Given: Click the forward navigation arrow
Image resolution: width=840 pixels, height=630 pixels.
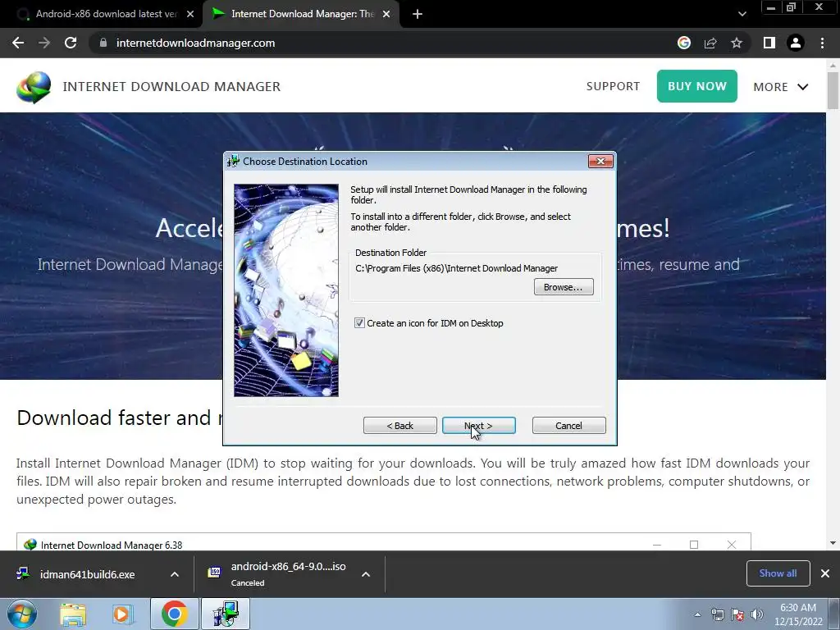Looking at the screenshot, I should click(x=44, y=43).
